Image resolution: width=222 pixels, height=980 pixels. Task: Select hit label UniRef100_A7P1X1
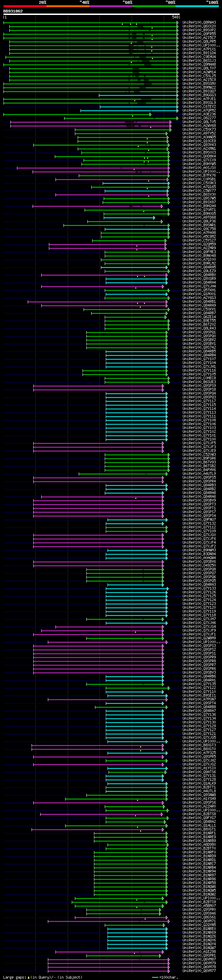199,49
